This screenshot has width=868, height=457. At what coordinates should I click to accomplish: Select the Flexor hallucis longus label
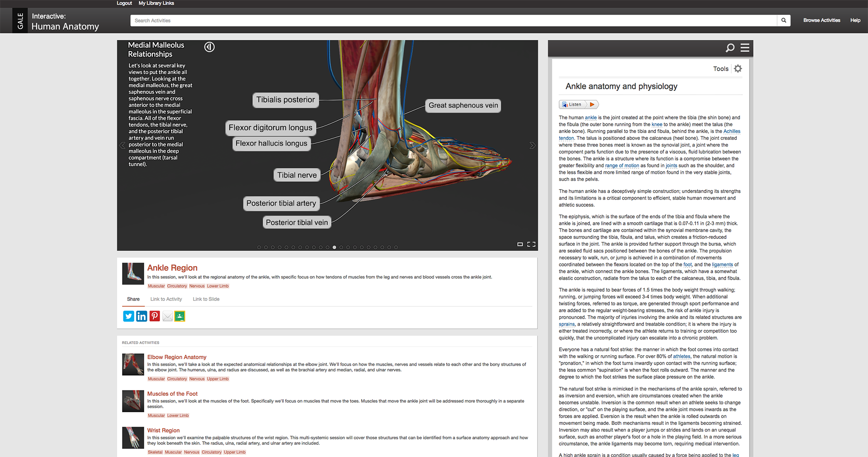[x=271, y=143]
